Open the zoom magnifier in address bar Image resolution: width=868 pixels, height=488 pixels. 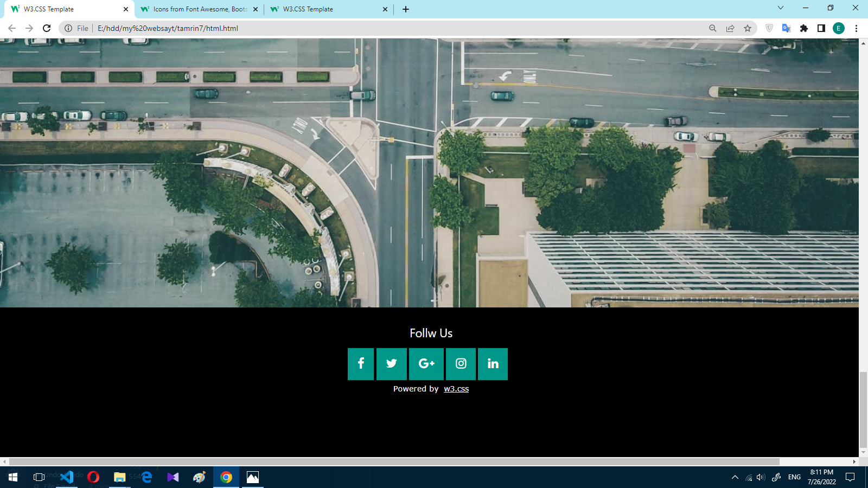tap(713, 28)
